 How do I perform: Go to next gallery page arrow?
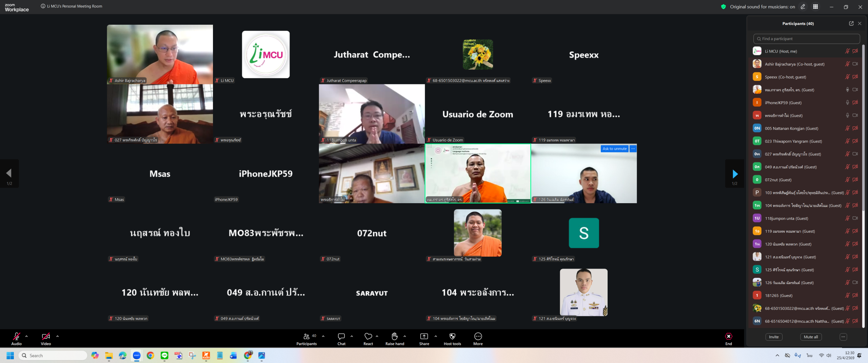point(735,174)
